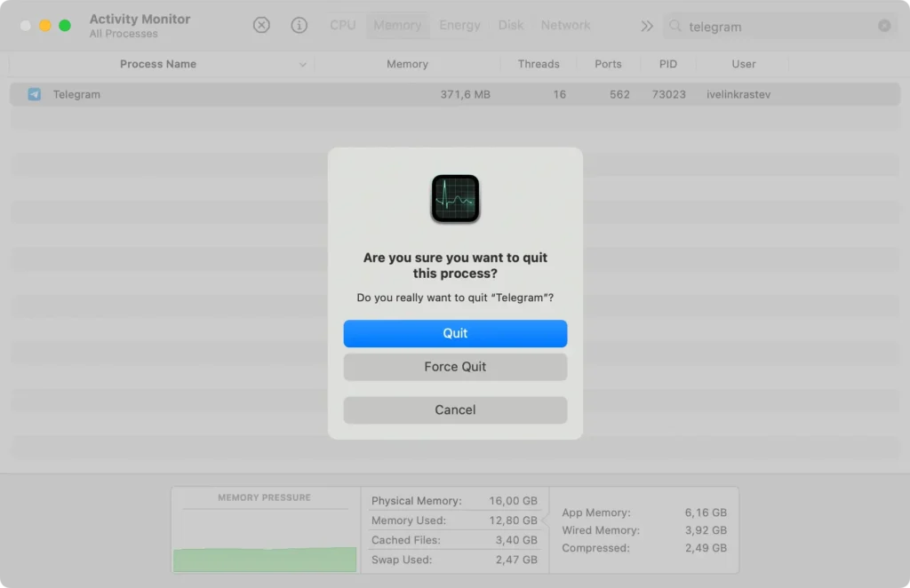Switch to the Memory tab
This screenshot has width=910, height=588.
(397, 25)
